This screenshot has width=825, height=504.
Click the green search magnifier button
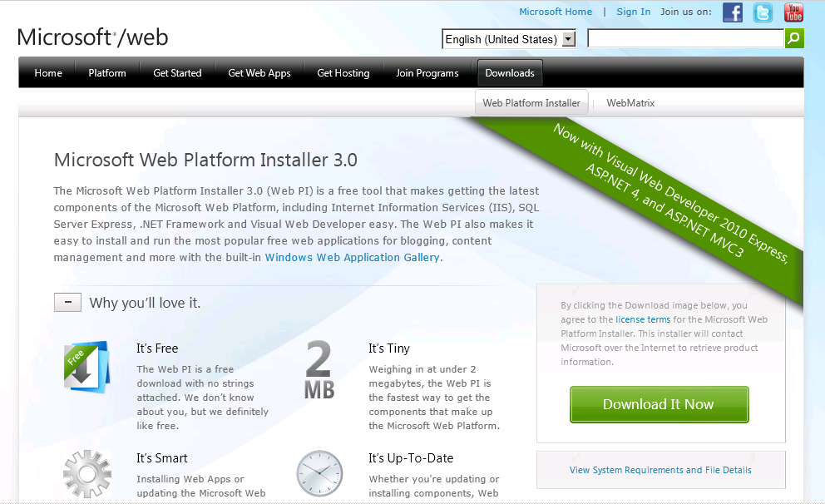tap(794, 38)
